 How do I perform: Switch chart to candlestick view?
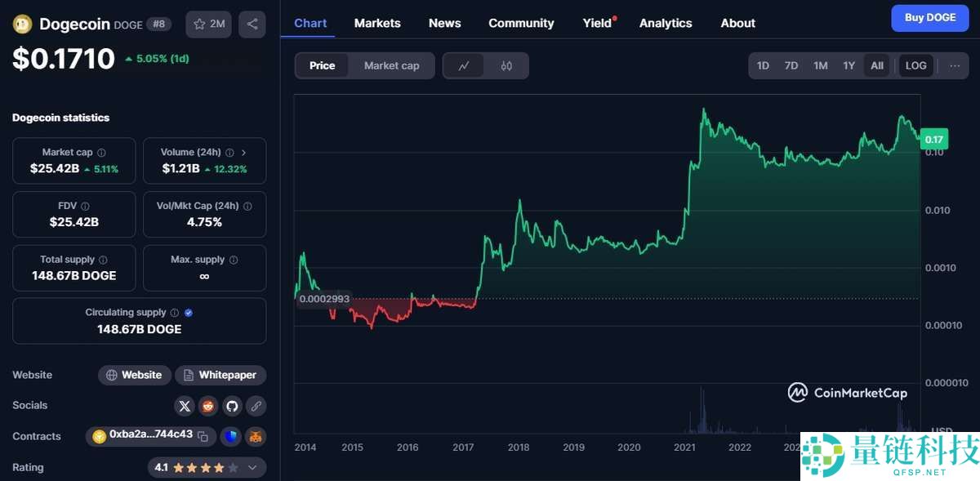pyautogui.click(x=506, y=66)
